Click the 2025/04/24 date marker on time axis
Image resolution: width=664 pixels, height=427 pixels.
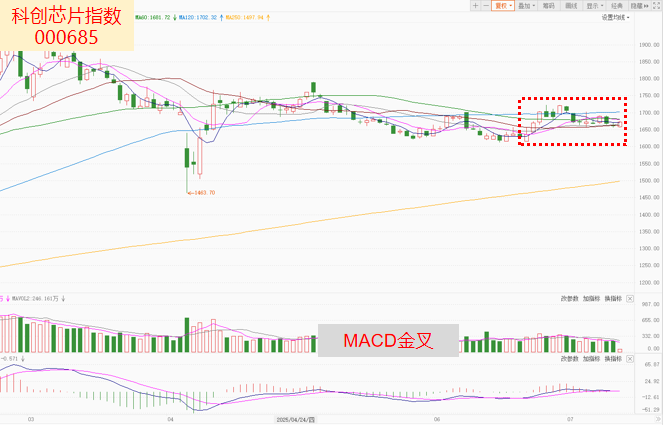pyautogui.click(x=296, y=419)
